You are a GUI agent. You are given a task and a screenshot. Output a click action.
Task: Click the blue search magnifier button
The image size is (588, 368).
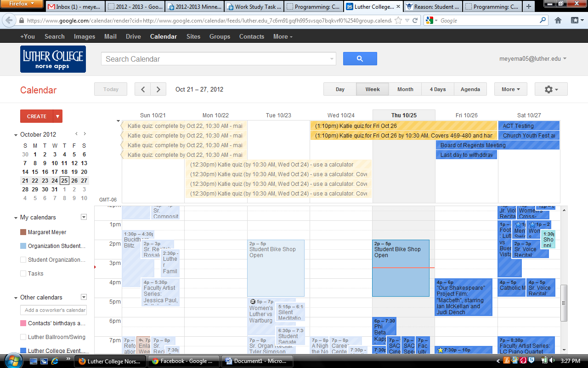(x=360, y=58)
